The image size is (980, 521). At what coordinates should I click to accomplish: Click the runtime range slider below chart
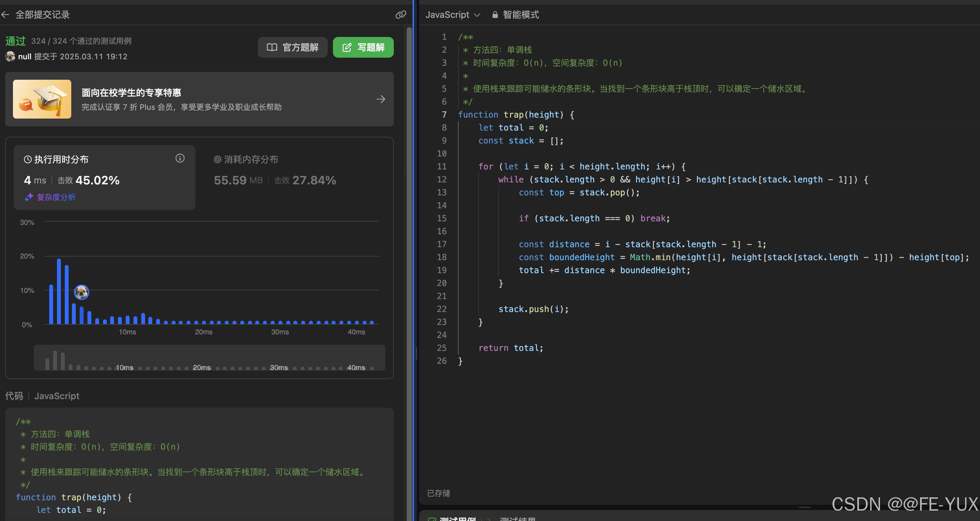pyautogui.click(x=209, y=358)
